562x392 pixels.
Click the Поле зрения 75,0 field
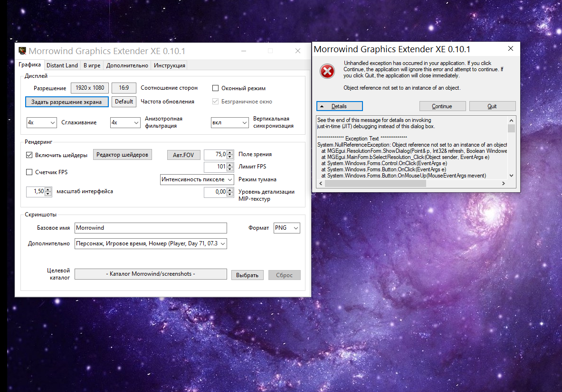(x=215, y=155)
